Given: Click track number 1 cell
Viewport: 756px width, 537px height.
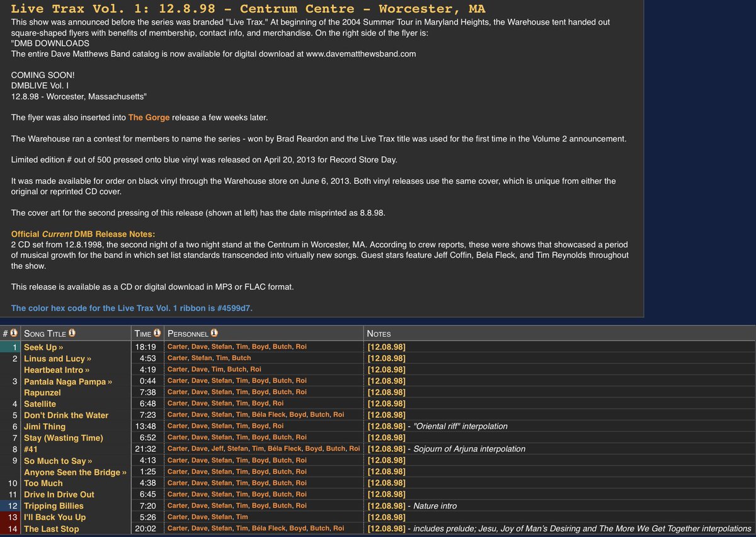Looking at the screenshot, I should [x=11, y=347].
